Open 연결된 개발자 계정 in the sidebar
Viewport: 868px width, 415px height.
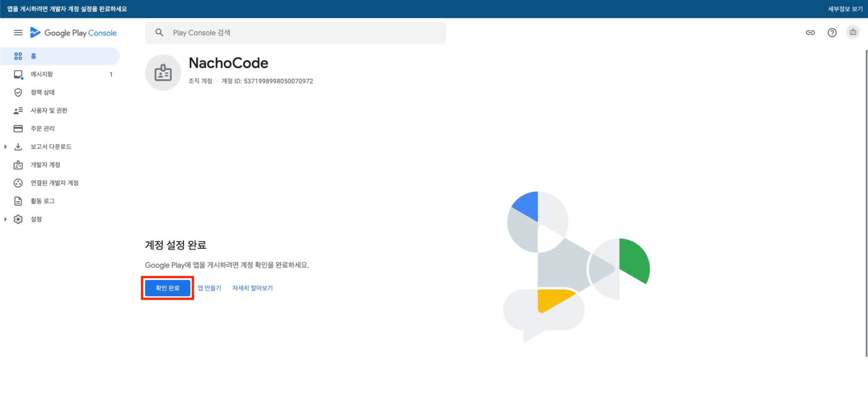60,183
